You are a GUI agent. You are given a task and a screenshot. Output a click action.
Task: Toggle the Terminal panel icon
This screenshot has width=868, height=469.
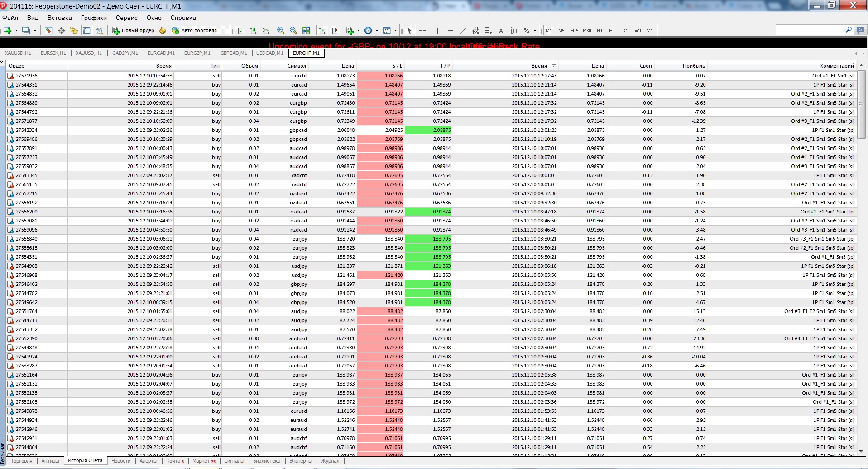click(86, 30)
